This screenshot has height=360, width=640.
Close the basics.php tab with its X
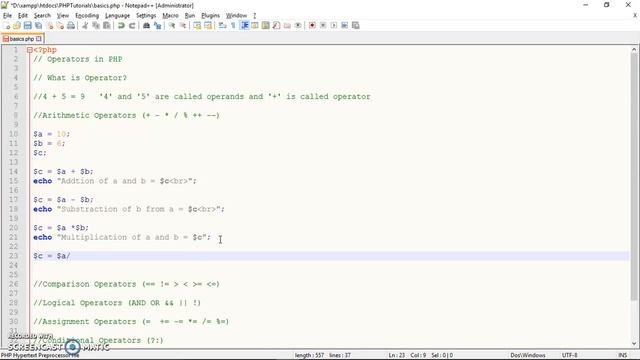click(39, 39)
